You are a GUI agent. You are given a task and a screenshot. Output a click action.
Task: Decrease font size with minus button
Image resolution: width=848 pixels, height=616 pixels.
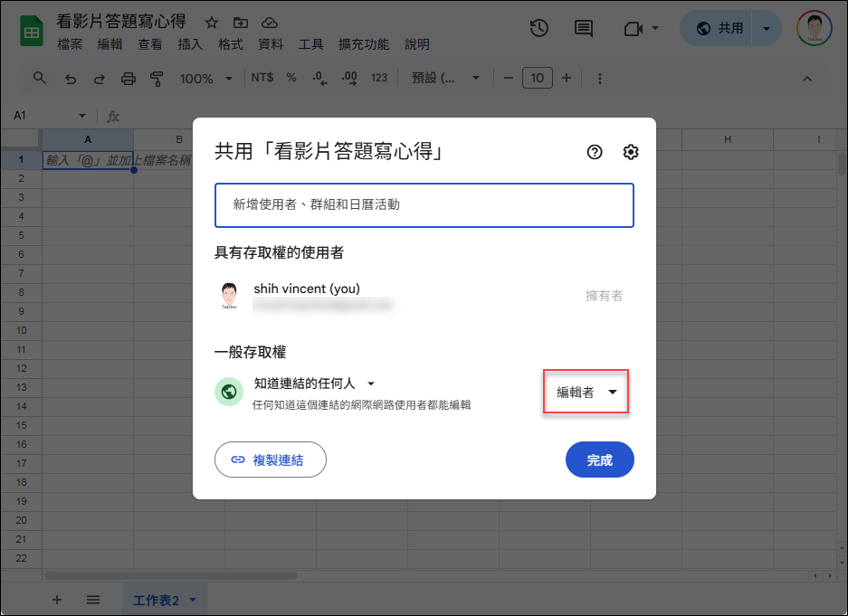[x=509, y=79]
